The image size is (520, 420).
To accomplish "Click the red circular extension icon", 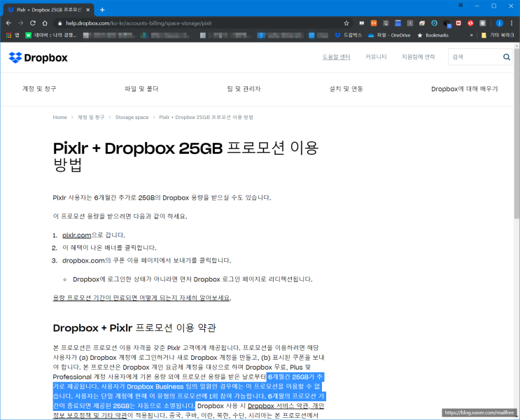I will (x=470, y=23).
